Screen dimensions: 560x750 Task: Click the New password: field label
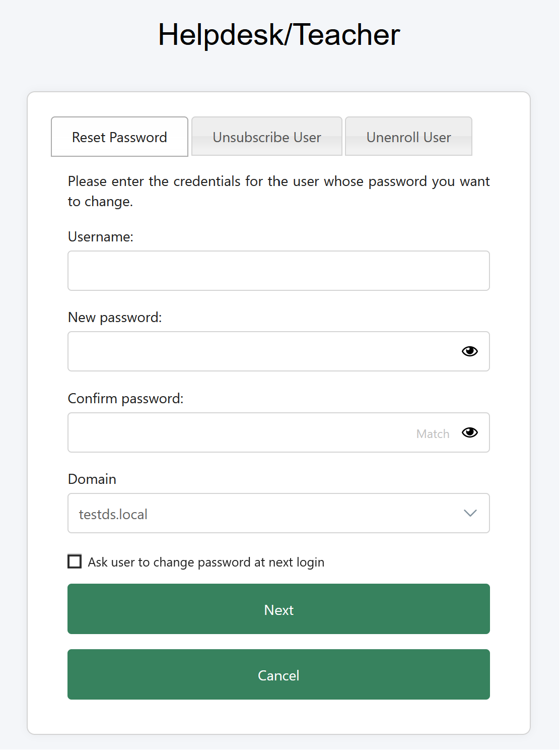click(115, 318)
